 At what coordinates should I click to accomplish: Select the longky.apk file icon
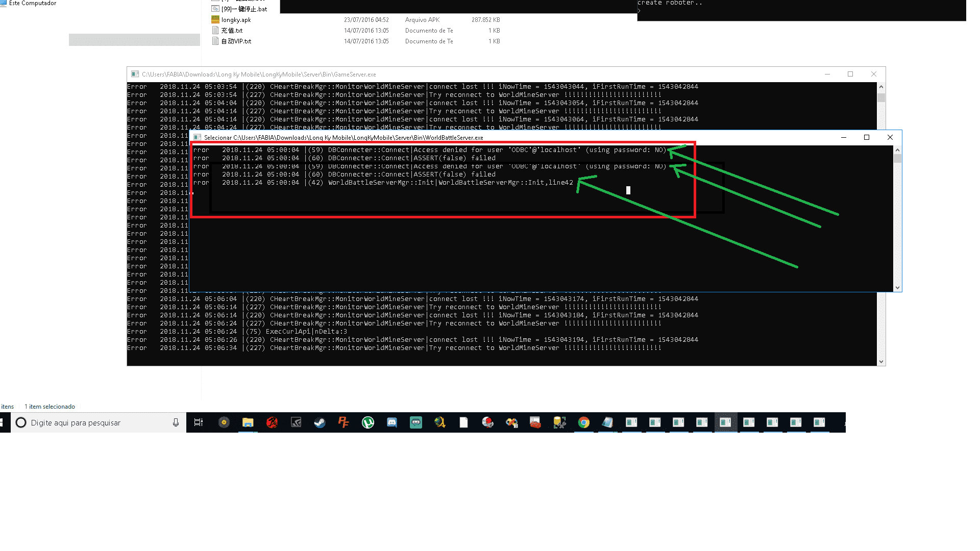coord(215,19)
